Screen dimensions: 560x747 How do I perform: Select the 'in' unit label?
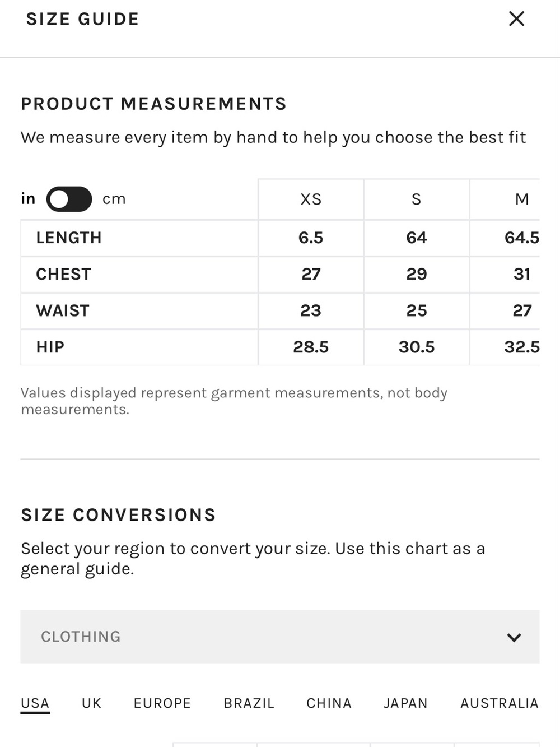coord(28,198)
